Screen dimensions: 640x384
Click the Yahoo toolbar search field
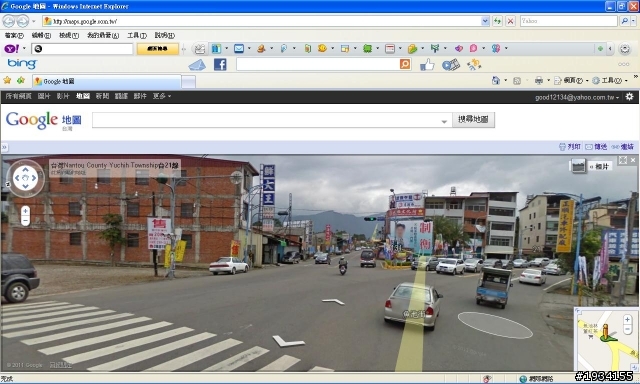click(x=82, y=49)
